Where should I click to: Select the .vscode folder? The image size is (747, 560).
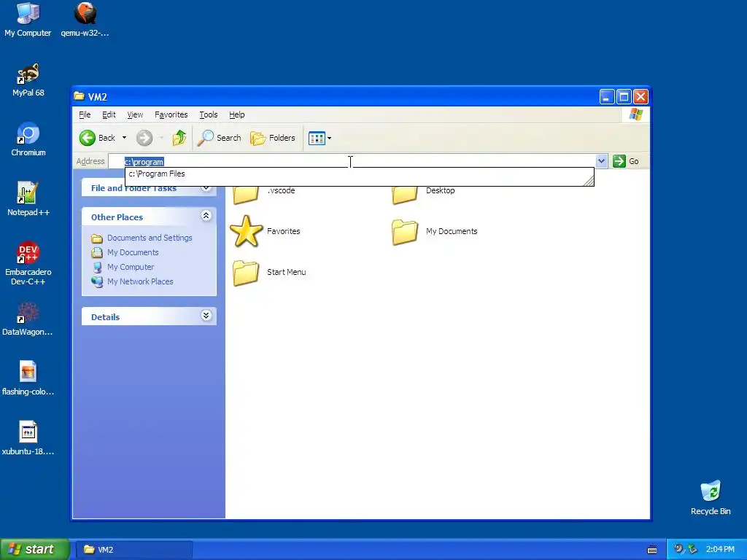pos(263,192)
